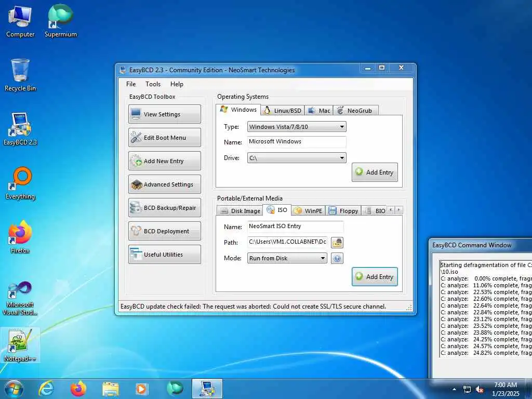532x399 pixels.
Task: Select the Everything search shortcut
Action: 20,183
